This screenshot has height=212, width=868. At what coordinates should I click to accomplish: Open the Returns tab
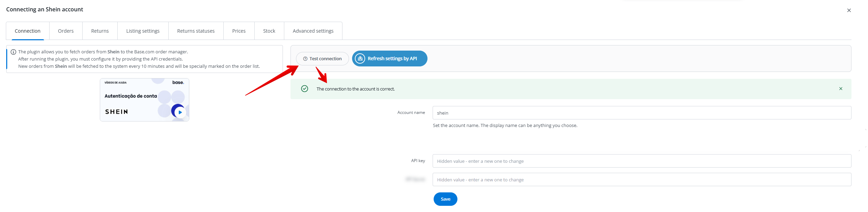100,31
